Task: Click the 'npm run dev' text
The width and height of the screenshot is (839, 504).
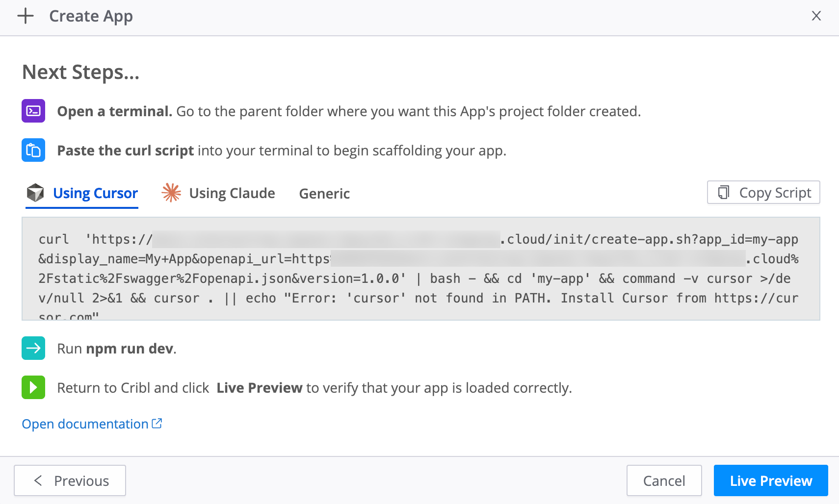Action: click(x=130, y=349)
